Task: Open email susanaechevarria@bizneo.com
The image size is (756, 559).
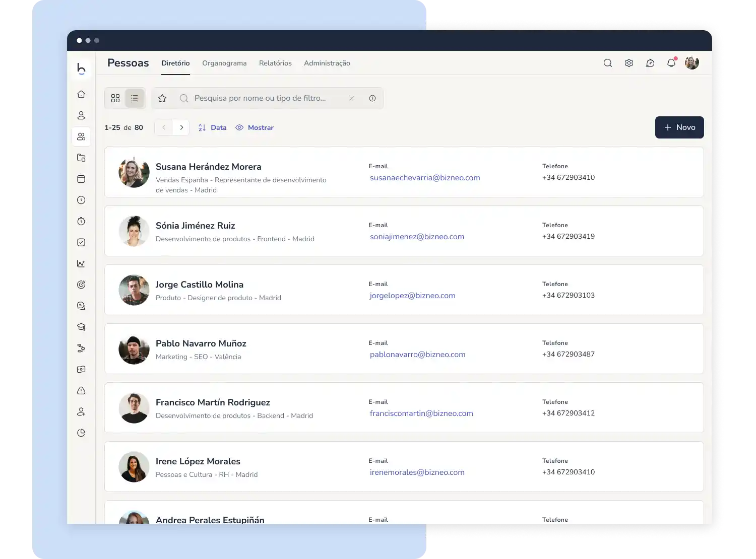Action: [x=425, y=178]
